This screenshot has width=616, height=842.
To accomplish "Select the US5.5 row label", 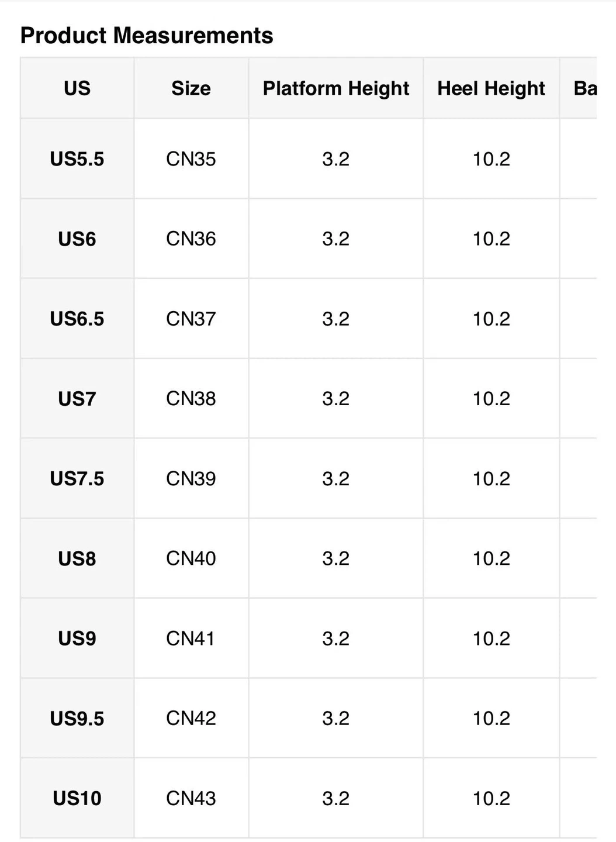I will click(x=77, y=159).
